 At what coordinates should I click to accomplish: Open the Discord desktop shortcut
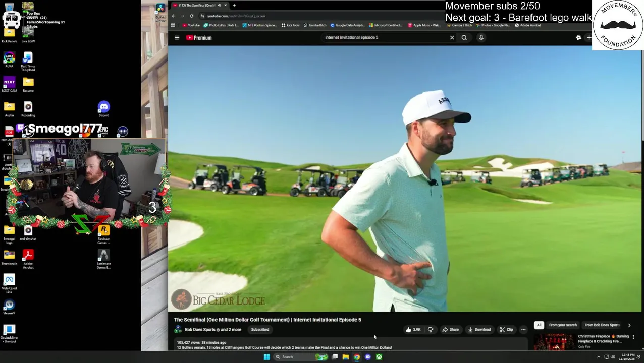(x=103, y=109)
